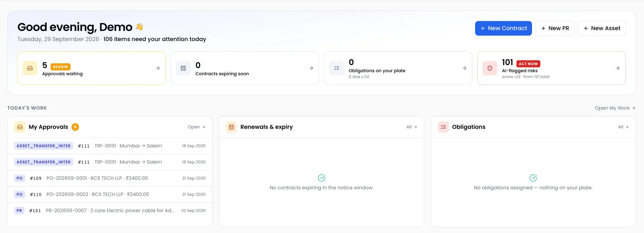Click the New PR button

tap(555, 28)
